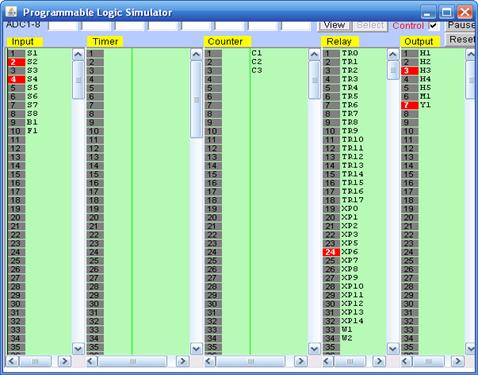This screenshot has width=478, height=375.
Task: Click the Reset button
Action: pos(460,39)
